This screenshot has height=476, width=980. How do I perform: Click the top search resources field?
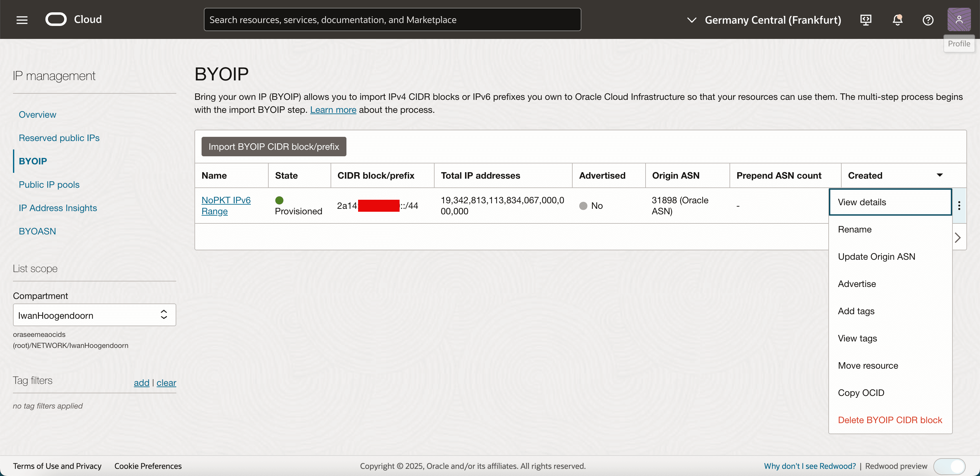pos(392,20)
